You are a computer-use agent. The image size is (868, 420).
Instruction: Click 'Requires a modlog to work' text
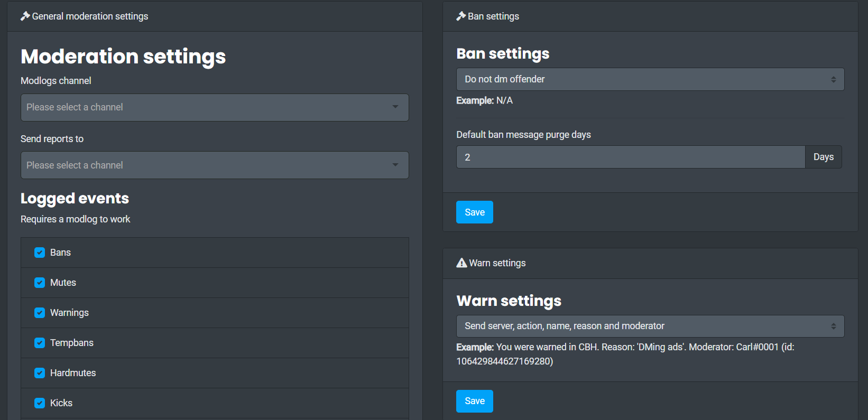click(75, 219)
